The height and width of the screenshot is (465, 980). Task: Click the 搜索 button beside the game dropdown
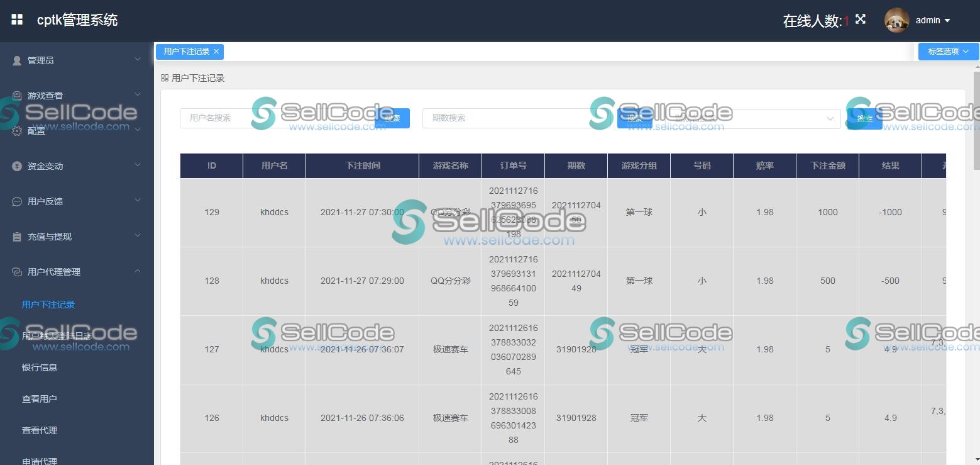(x=865, y=118)
